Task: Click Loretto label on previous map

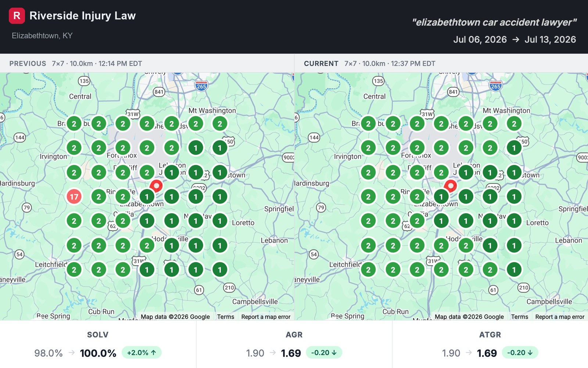Action: click(243, 223)
